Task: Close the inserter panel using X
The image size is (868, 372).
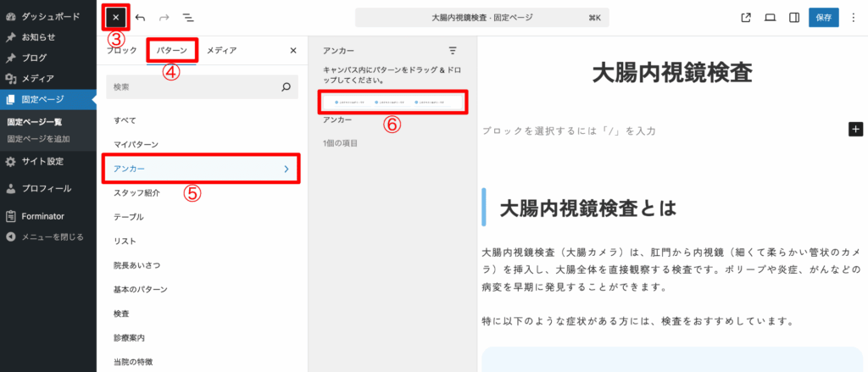Action: coord(293,51)
